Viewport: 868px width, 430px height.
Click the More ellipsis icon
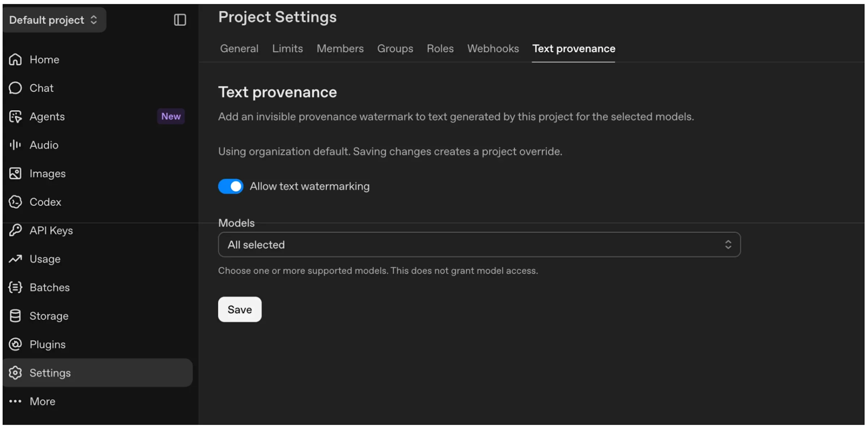(15, 401)
